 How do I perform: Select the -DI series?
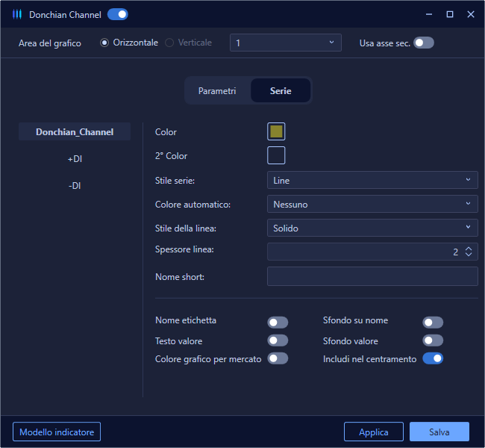click(75, 186)
